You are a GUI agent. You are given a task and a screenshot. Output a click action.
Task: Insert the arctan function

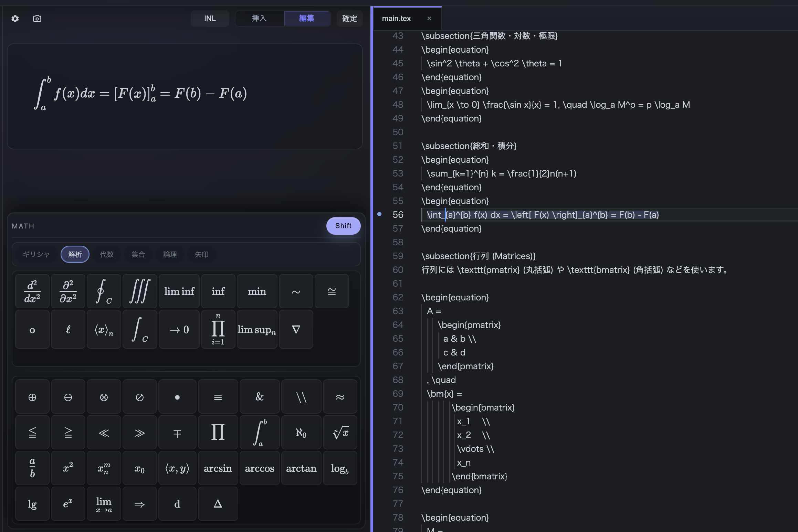[301, 468]
